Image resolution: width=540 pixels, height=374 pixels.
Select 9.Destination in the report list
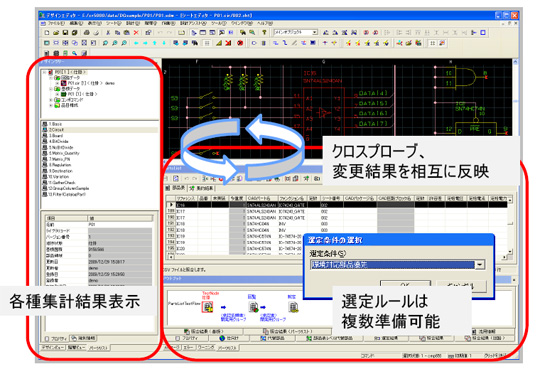point(61,171)
